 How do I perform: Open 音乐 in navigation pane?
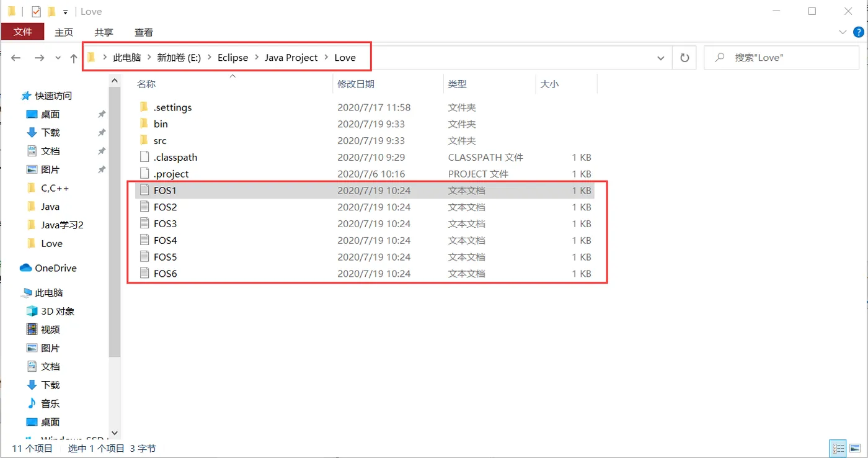coord(50,403)
